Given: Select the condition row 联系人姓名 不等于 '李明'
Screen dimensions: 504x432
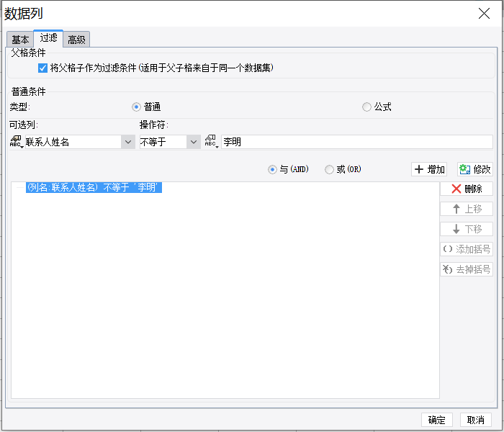Looking at the screenshot, I should (94, 187).
